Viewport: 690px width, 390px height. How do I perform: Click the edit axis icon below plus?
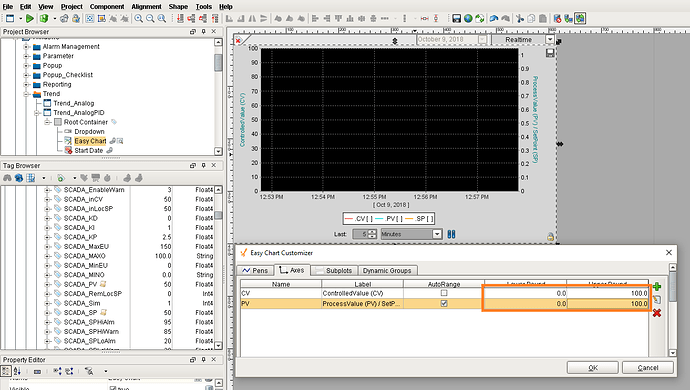pyautogui.click(x=657, y=300)
